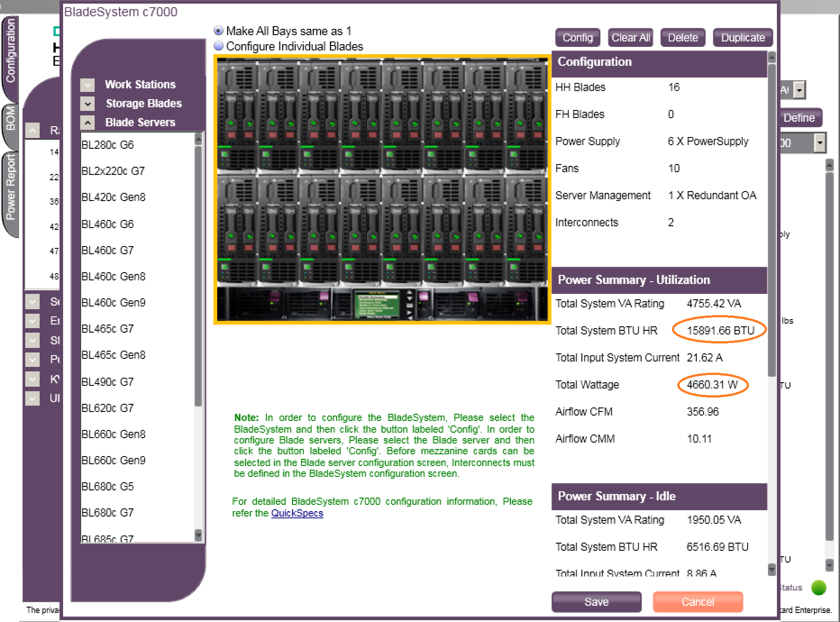Open the dropdown below the Define button

point(820,143)
